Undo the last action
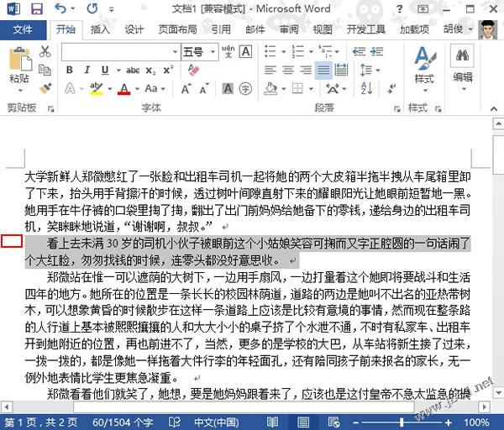The height and width of the screenshot is (430, 504). 60,8
